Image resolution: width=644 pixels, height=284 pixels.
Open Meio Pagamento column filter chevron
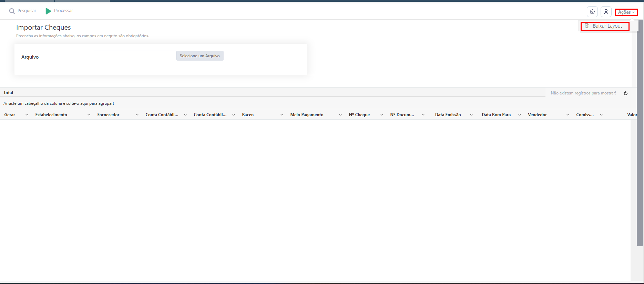point(340,115)
